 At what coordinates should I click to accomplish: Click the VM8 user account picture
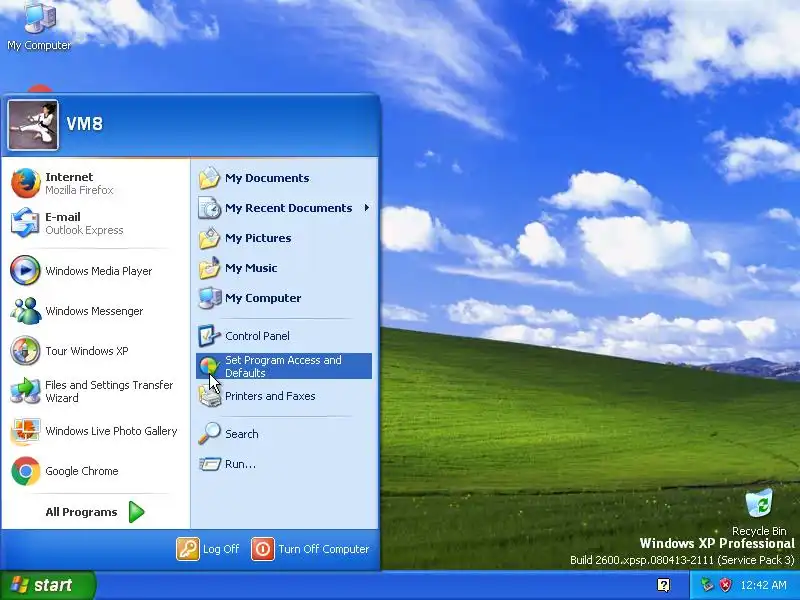tap(33, 125)
